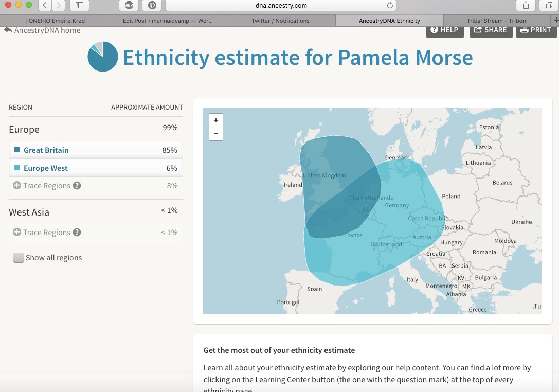Zoom in on the map
The image size is (559, 392).
click(x=216, y=120)
